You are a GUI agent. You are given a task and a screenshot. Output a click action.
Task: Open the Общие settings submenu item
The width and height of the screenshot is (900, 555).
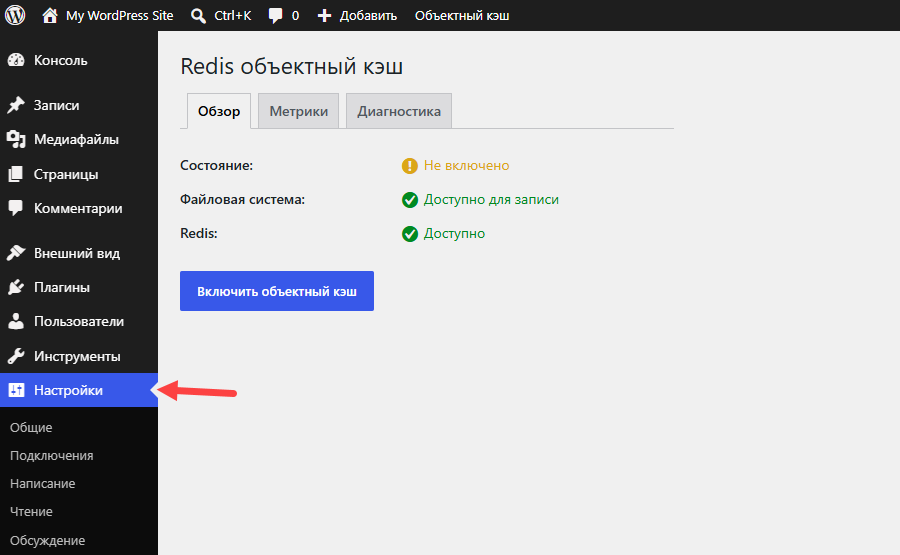(31, 428)
